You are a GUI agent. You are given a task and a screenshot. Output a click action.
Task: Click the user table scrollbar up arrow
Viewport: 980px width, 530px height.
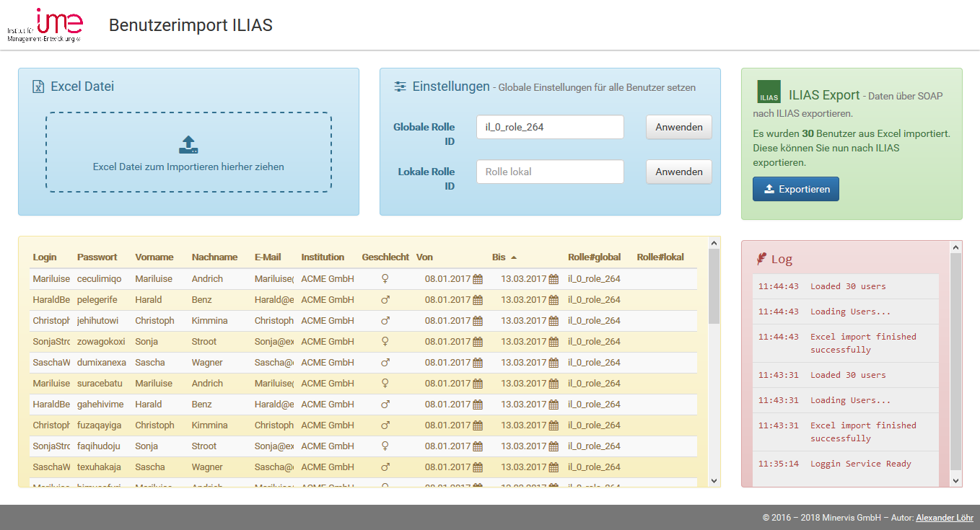(x=714, y=243)
